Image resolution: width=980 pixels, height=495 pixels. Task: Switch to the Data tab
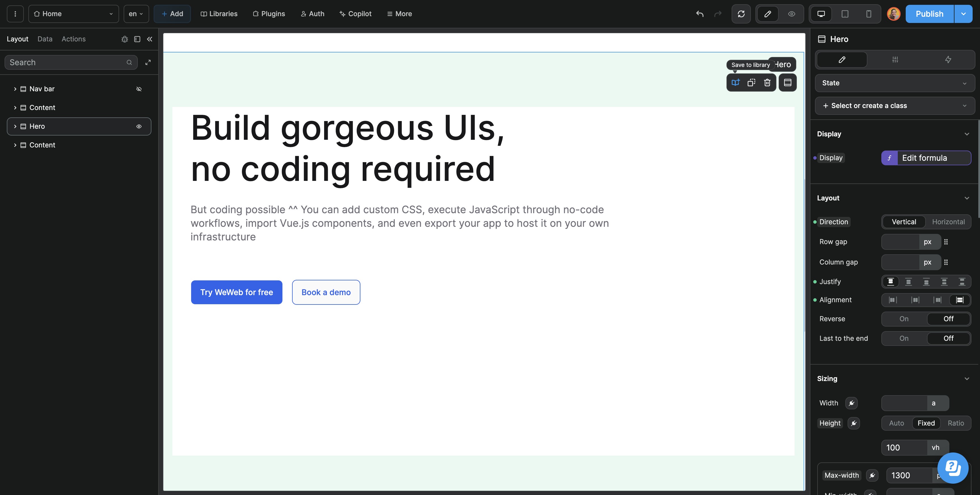[45, 39]
